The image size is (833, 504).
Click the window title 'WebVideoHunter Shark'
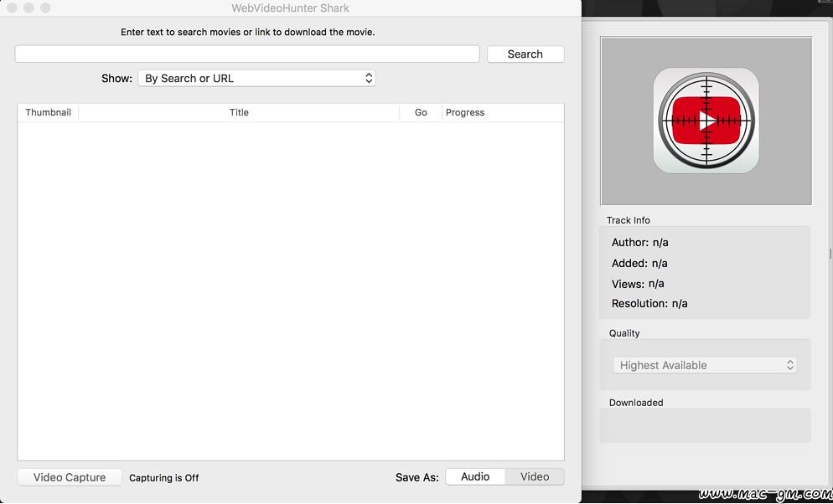click(290, 8)
